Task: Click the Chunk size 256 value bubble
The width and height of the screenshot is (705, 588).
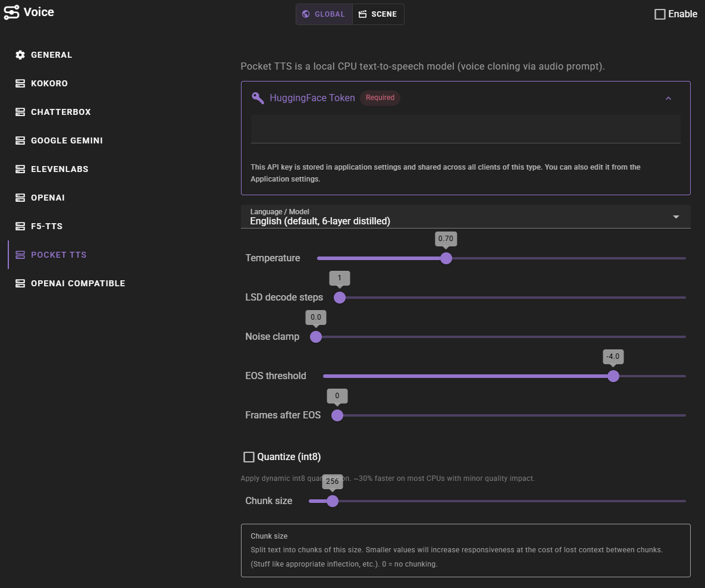Action: pyautogui.click(x=332, y=481)
